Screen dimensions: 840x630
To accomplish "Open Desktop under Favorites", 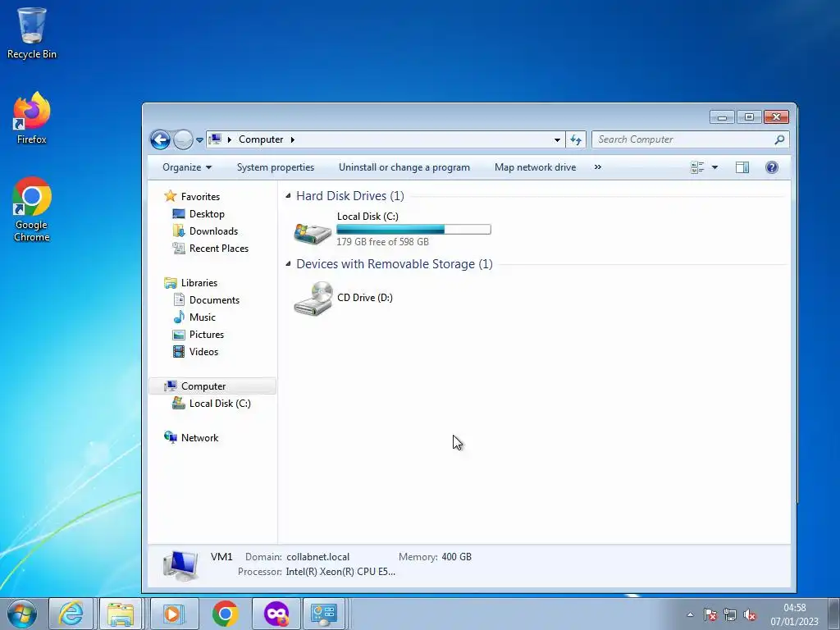I will point(207,214).
